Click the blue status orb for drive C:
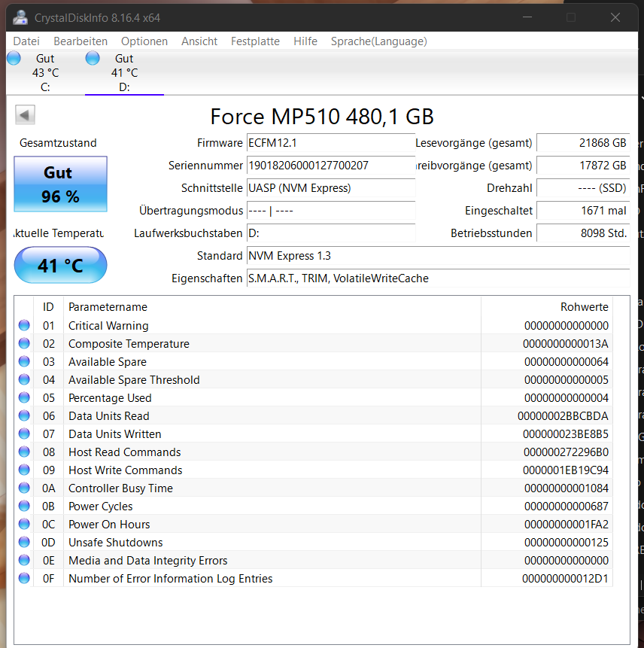Viewport: 644px width, 648px height. point(14,58)
